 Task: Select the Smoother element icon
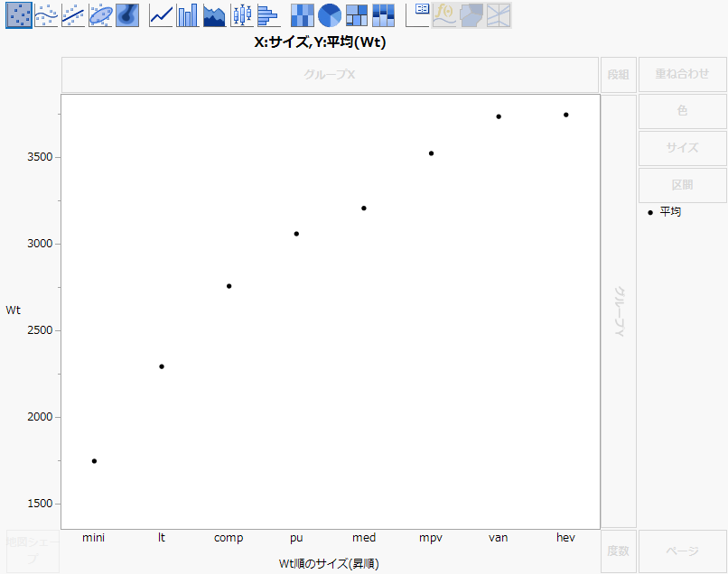(x=46, y=15)
